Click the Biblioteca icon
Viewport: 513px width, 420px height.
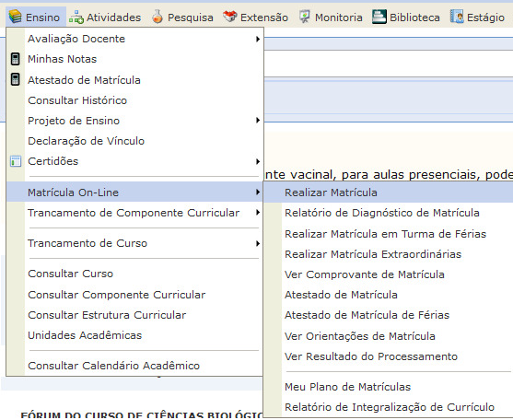379,17
